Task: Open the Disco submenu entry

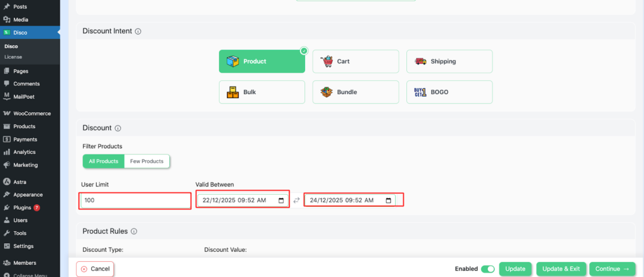Action: (11, 46)
